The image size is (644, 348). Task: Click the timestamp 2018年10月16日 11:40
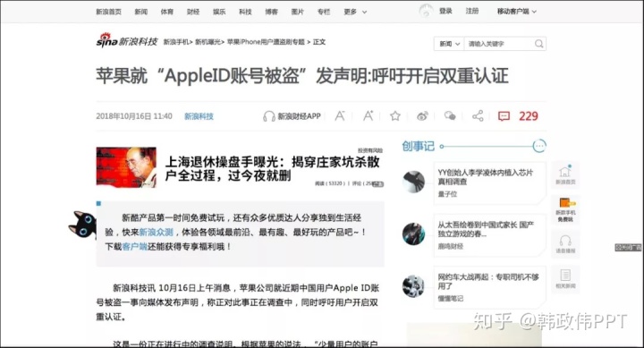[x=134, y=116]
